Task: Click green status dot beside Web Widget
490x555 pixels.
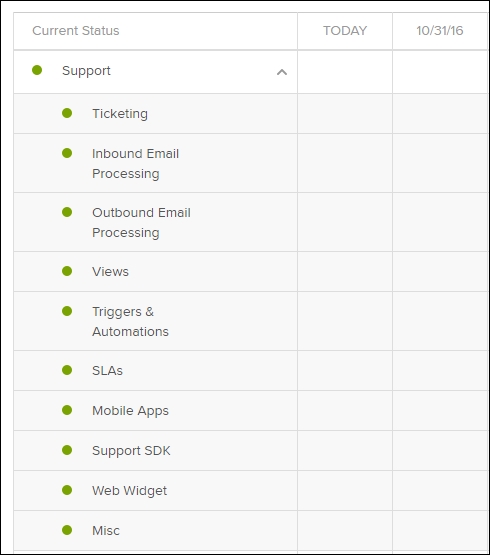Action: (67, 490)
